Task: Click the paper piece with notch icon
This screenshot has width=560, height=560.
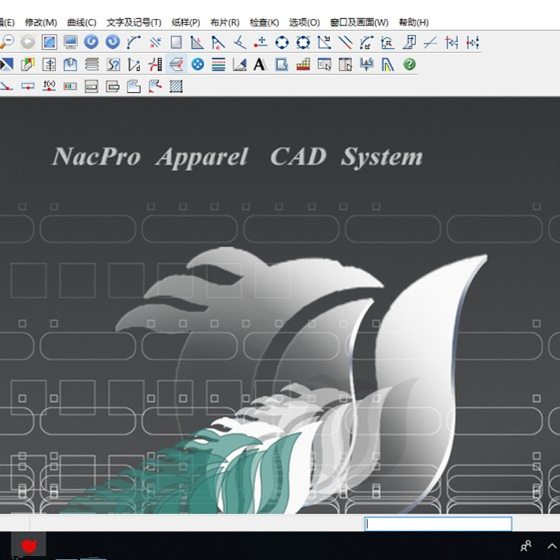Action: click(x=134, y=86)
